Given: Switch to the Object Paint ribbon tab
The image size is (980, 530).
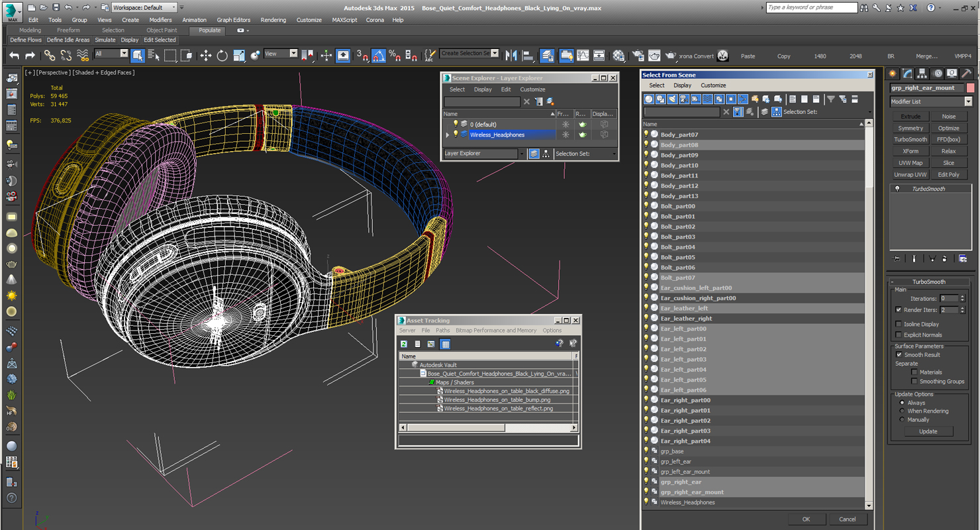Looking at the screenshot, I should [x=162, y=30].
